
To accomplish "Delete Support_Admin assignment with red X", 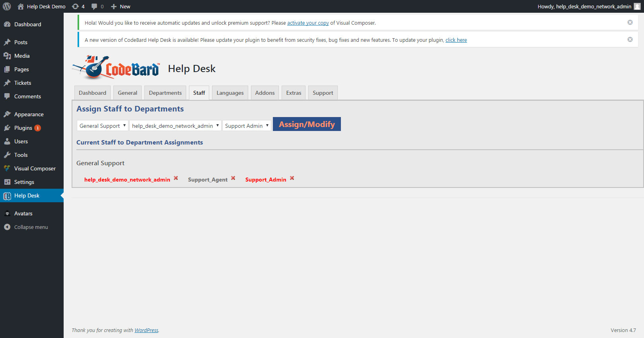I will [292, 178].
